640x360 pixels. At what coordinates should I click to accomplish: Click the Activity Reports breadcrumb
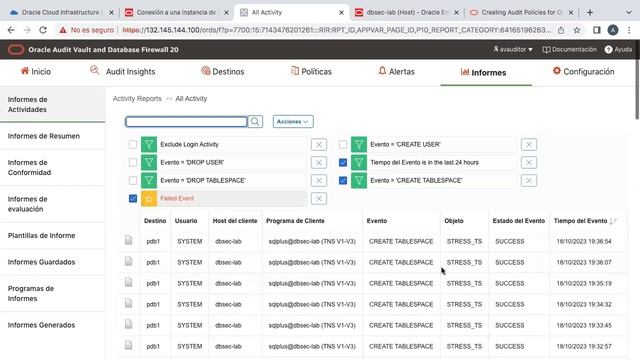[x=137, y=99]
